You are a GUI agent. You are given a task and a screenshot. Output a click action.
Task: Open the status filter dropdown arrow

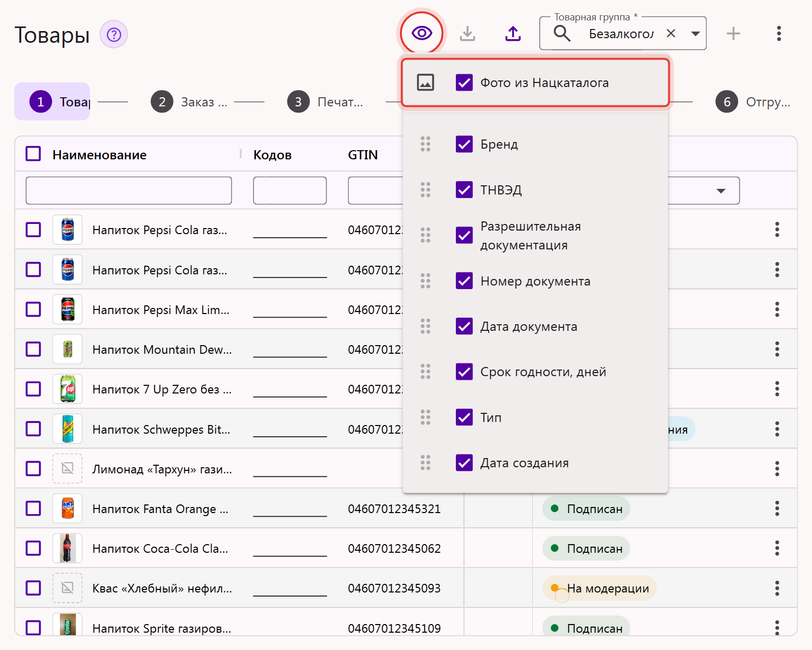point(720,191)
